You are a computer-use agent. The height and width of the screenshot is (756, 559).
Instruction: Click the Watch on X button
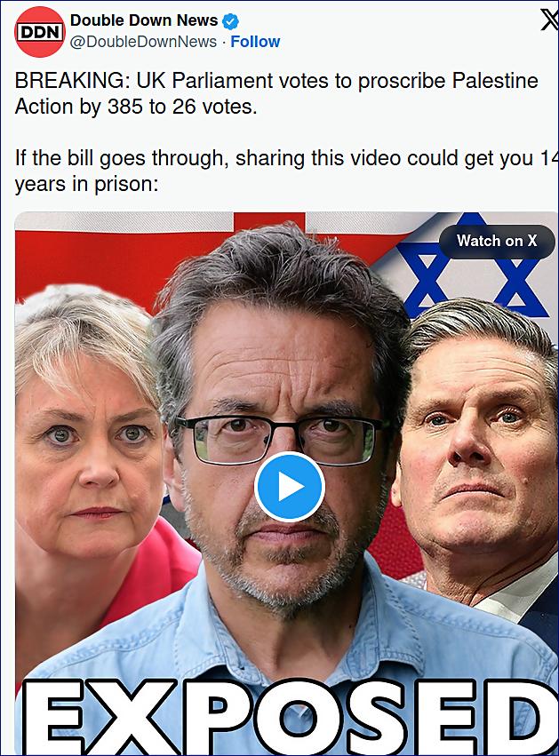(497, 241)
